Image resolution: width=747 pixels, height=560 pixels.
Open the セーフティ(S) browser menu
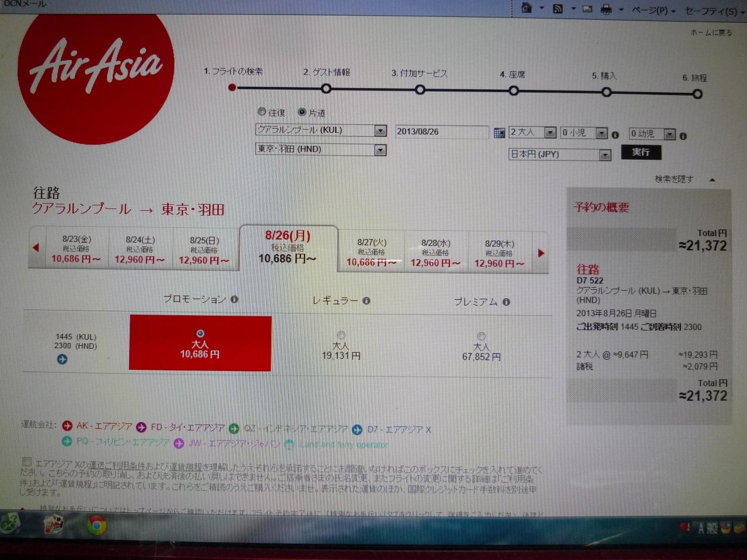[x=714, y=11]
